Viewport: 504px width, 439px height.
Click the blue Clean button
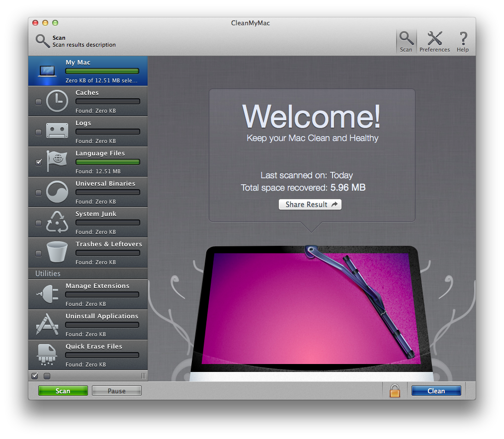(x=436, y=391)
